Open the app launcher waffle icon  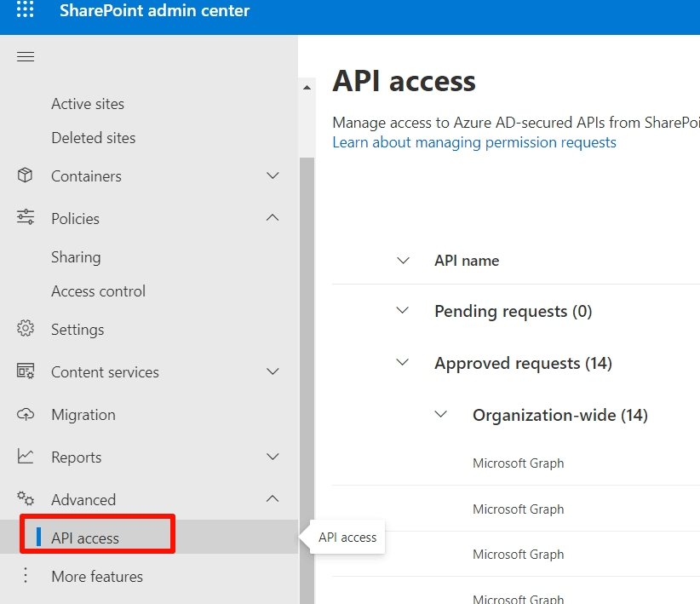(25, 9)
